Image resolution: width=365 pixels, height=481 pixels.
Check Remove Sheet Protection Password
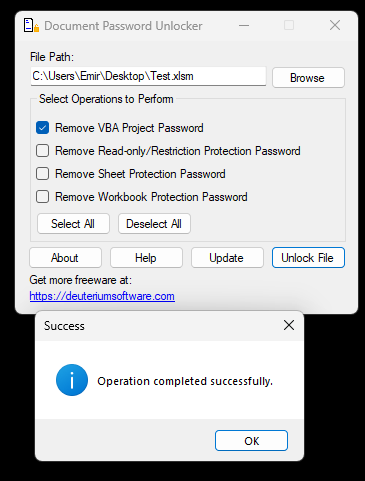[43, 174]
